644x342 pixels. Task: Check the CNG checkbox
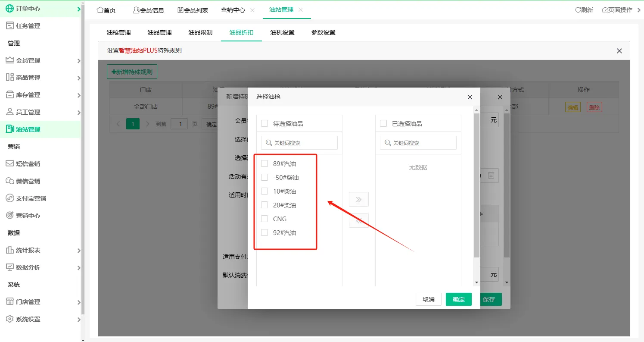coord(264,219)
